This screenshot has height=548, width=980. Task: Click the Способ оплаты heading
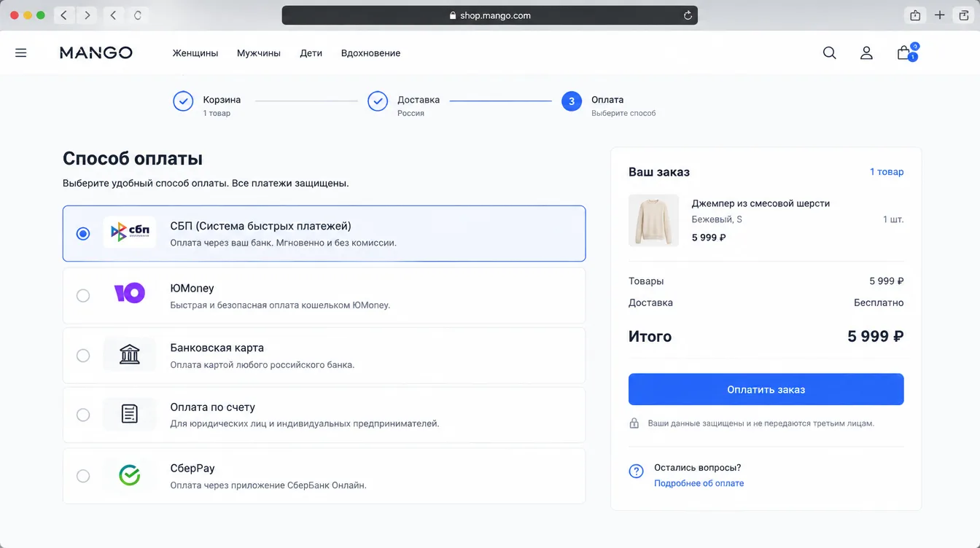click(133, 159)
